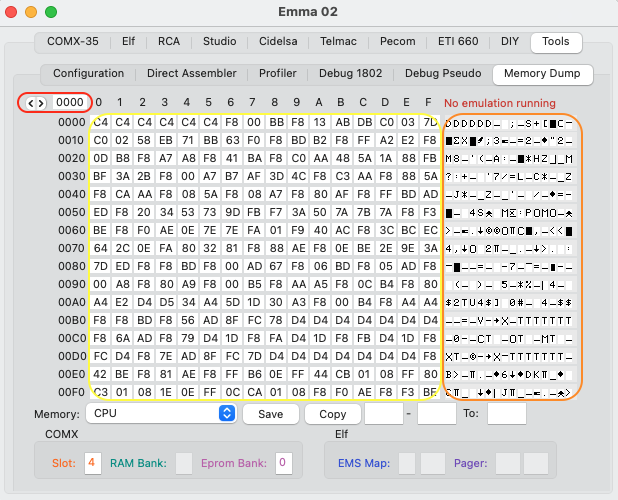The image size is (618, 500).
Task: Go to previous memory page arrow
Action: [31, 103]
